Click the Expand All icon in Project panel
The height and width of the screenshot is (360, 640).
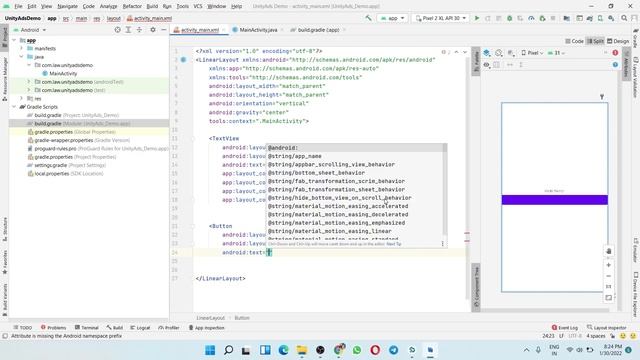pyautogui.click(x=128, y=30)
